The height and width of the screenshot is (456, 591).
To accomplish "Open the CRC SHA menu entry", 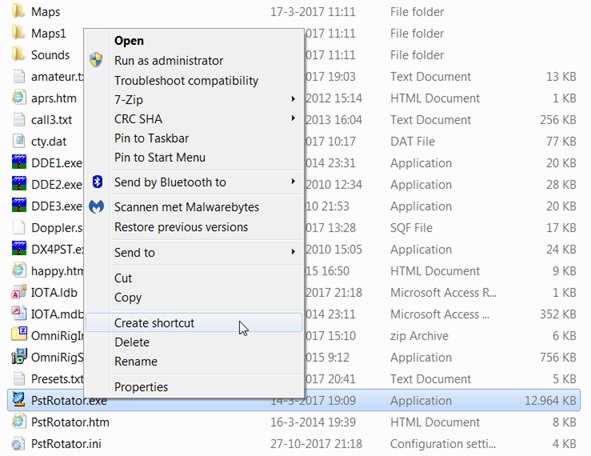I will tap(138, 119).
